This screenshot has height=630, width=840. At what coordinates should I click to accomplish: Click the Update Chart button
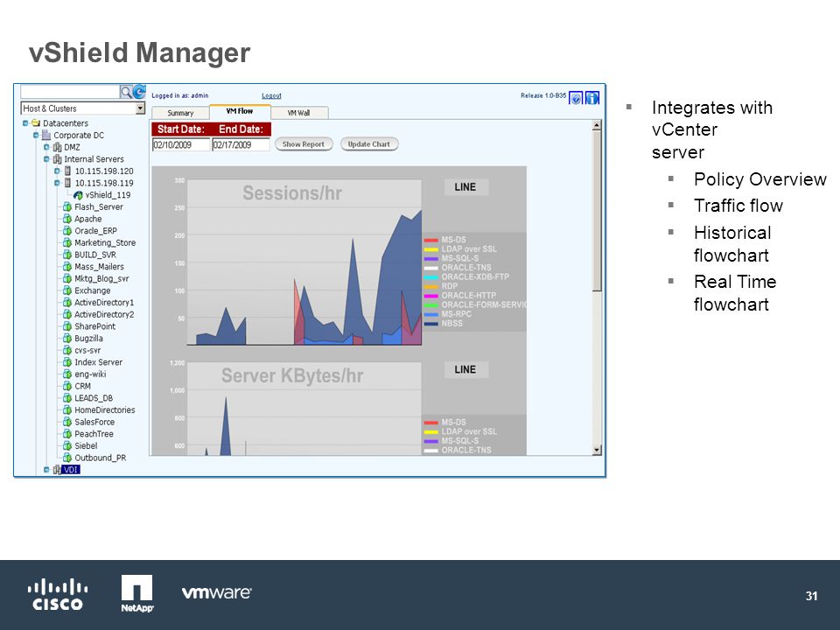369,144
